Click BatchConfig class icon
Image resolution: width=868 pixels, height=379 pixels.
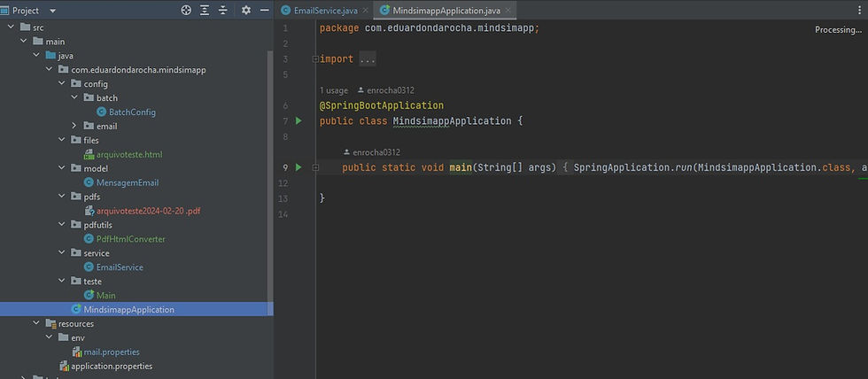(x=101, y=112)
